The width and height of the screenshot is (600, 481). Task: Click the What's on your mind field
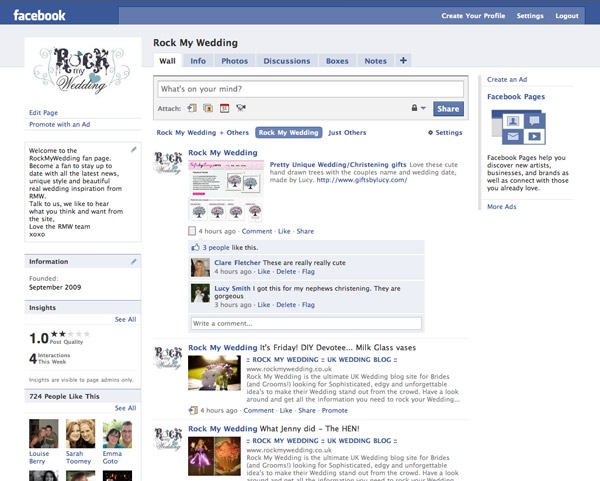(x=310, y=89)
